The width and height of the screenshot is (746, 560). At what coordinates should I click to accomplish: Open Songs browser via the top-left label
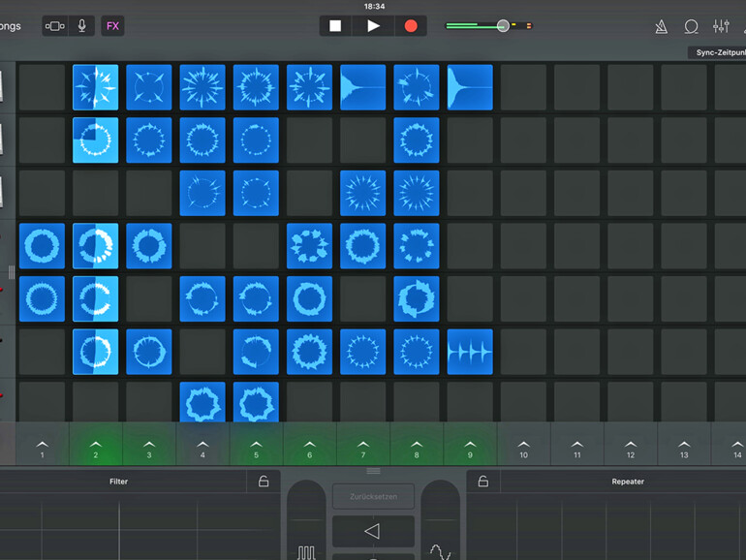[10, 26]
